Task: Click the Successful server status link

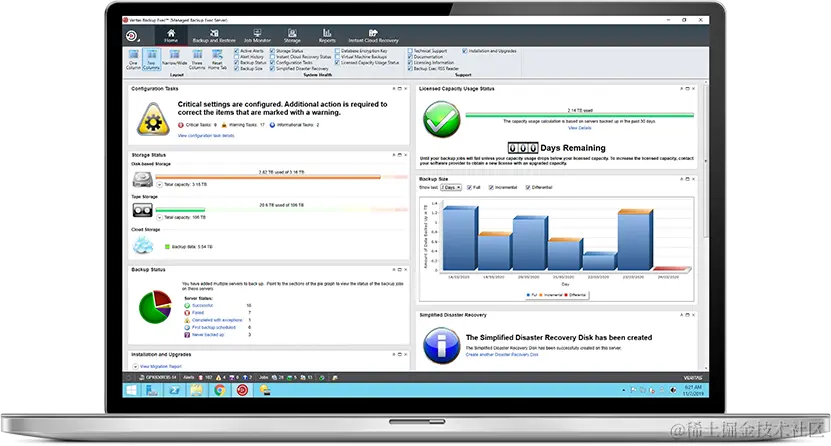Action: 202,306
